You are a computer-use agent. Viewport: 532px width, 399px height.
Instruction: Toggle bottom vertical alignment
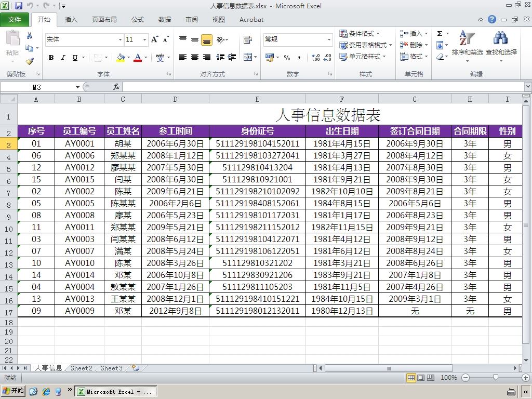pos(207,39)
